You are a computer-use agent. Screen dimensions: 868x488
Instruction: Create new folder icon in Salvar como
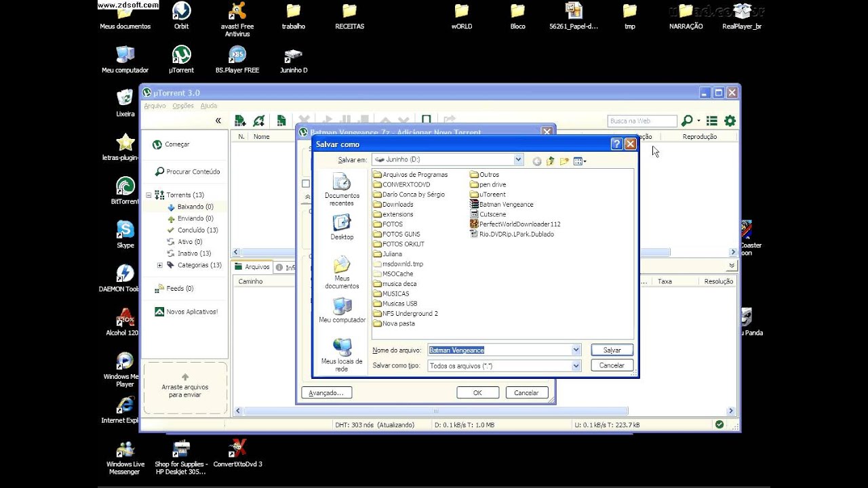(564, 161)
